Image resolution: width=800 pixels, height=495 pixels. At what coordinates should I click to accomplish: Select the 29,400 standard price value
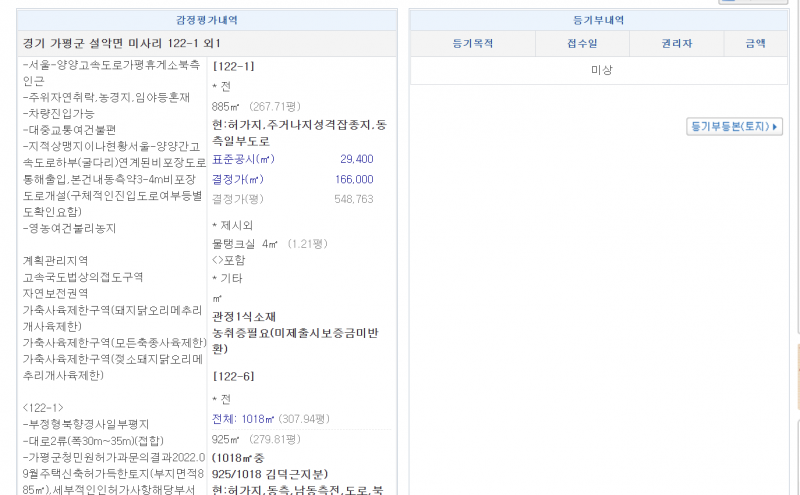[356, 159]
